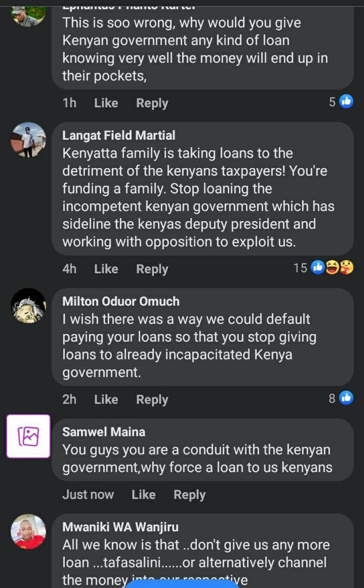Like Samwel Maina's comment
The image size is (364, 588).
[144, 494]
